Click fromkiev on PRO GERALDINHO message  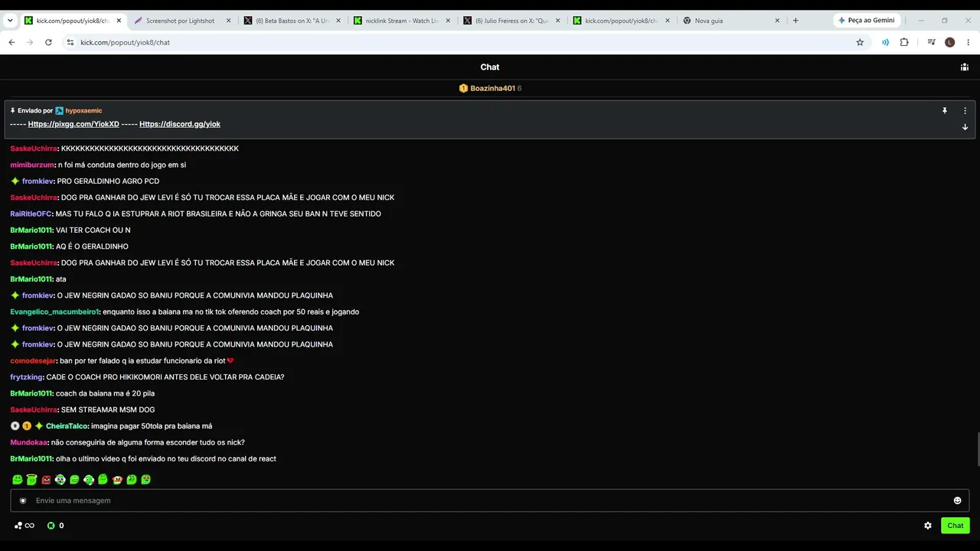[x=38, y=181]
